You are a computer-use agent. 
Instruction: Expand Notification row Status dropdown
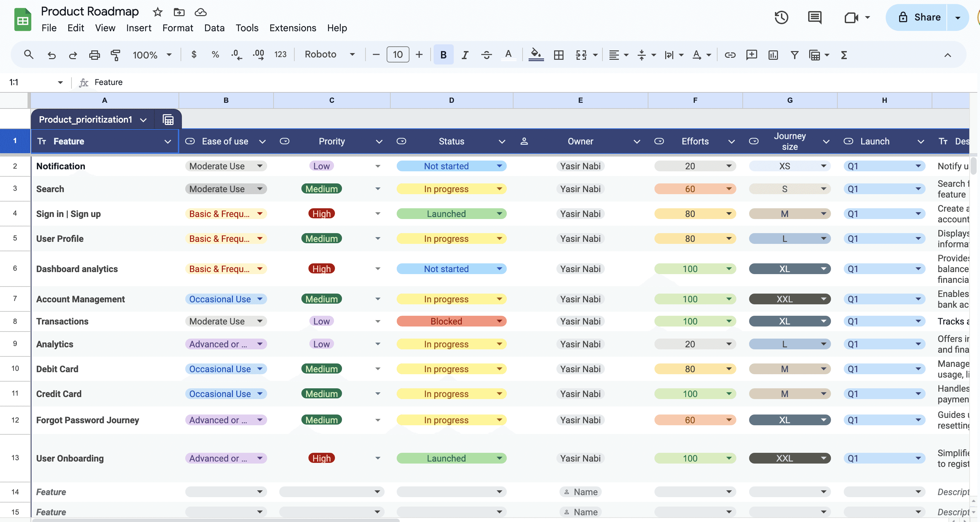click(499, 166)
